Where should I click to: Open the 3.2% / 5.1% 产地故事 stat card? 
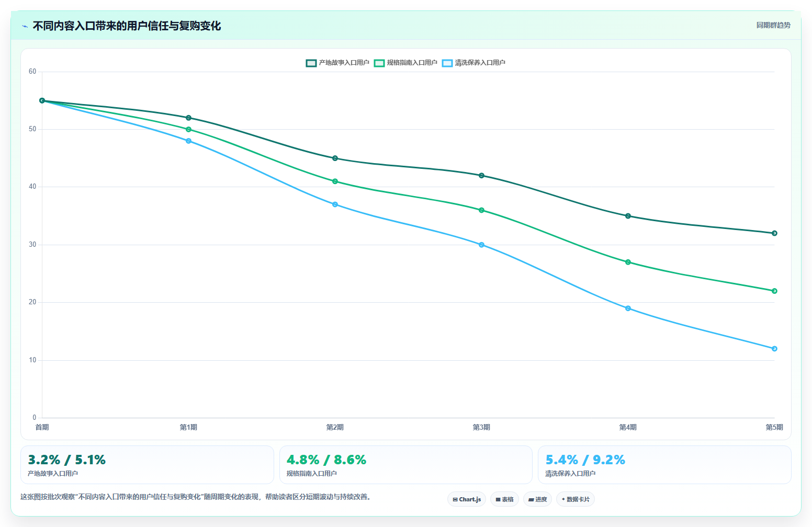point(147,465)
